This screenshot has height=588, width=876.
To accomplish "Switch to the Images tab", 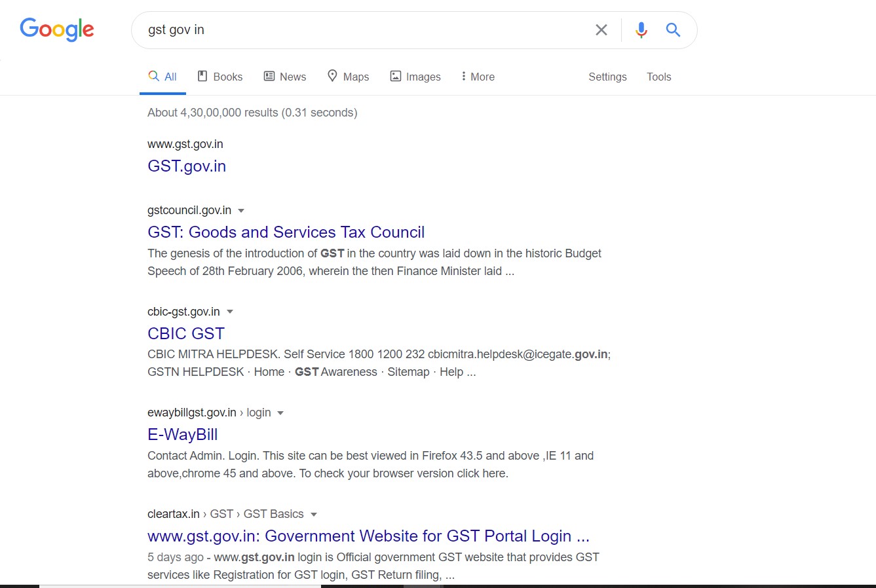I will click(415, 77).
